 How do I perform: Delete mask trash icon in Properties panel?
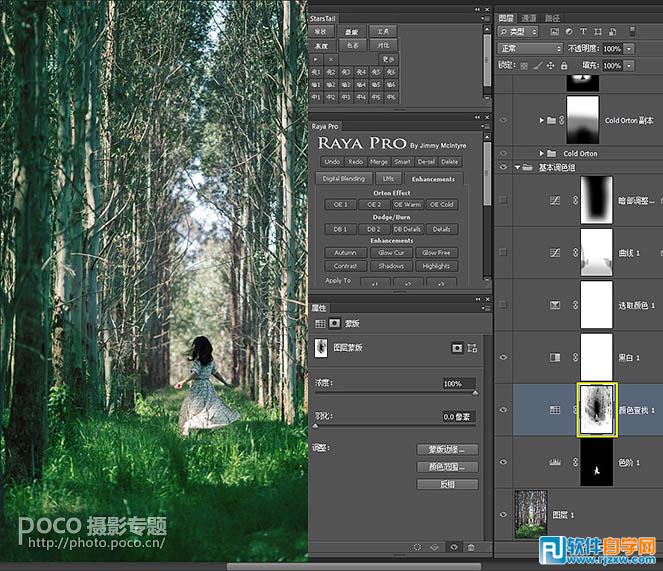coord(471,547)
